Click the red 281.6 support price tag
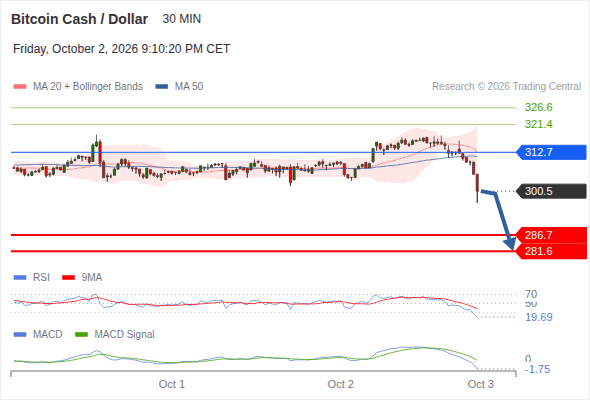 click(551, 251)
